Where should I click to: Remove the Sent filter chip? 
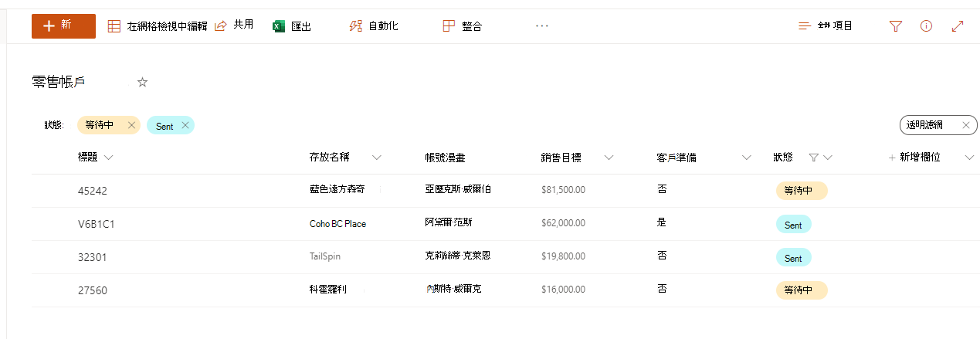point(185,125)
